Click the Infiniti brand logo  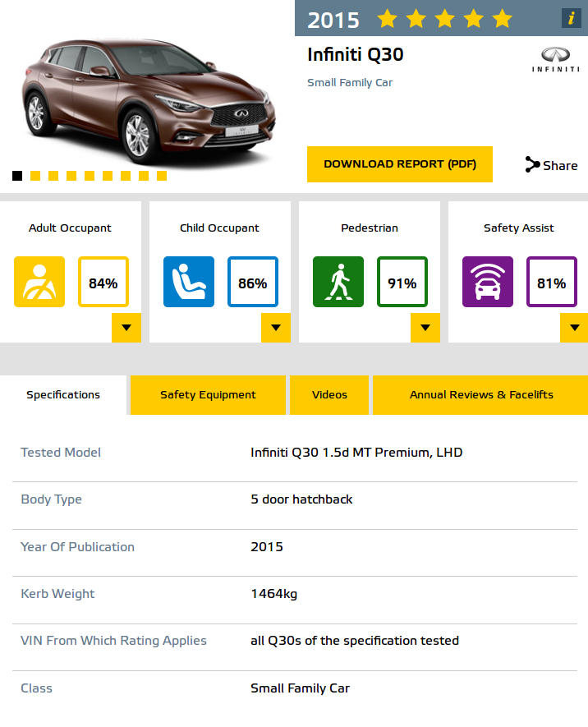(x=556, y=59)
